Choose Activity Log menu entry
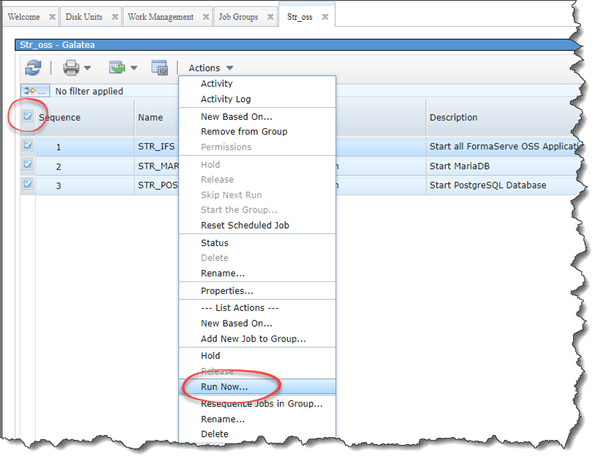The width and height of the screenshot is (602, 466). (x=226, y=99)
